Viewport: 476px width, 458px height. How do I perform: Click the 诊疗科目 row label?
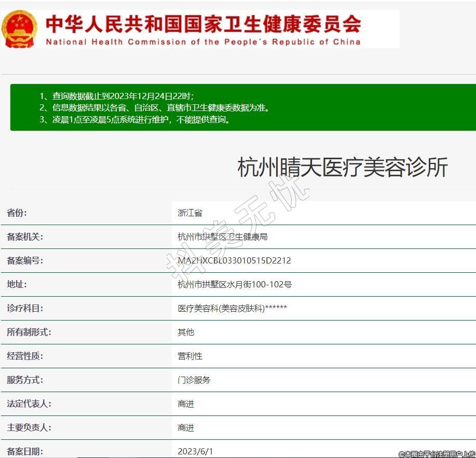[25, 308]
